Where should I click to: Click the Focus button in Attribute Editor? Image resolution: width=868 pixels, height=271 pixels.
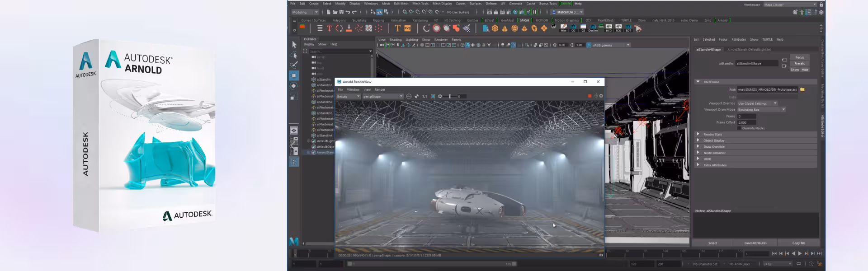799,57
